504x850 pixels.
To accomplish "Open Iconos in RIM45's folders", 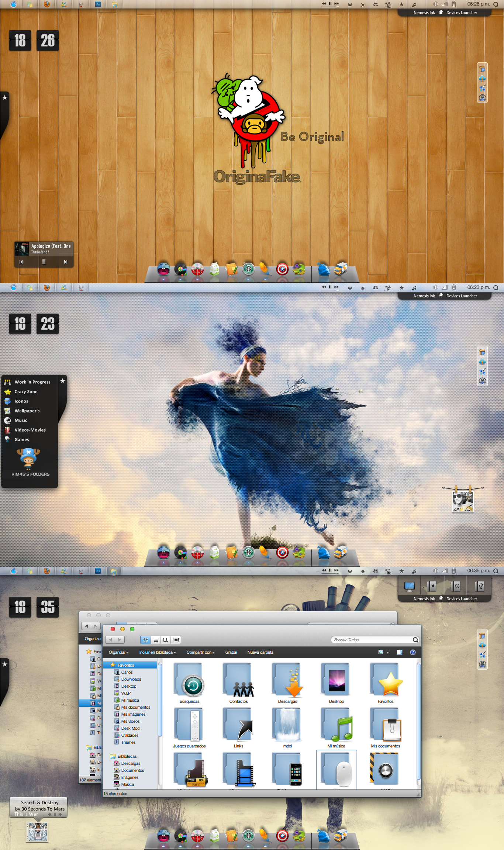I will [x=21, y=401].
